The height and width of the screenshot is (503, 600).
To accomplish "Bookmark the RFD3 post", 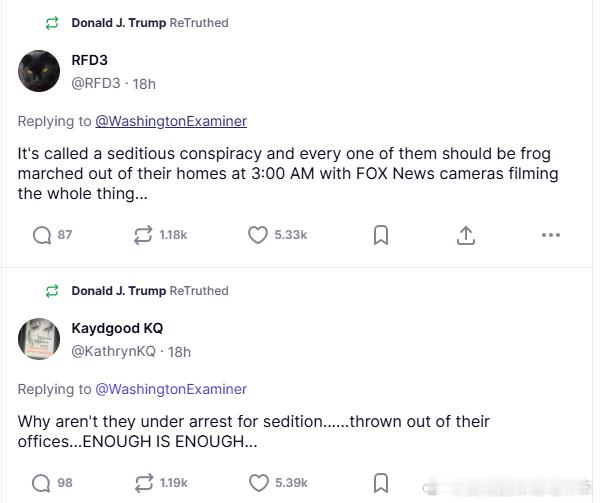I will [381, 235].
